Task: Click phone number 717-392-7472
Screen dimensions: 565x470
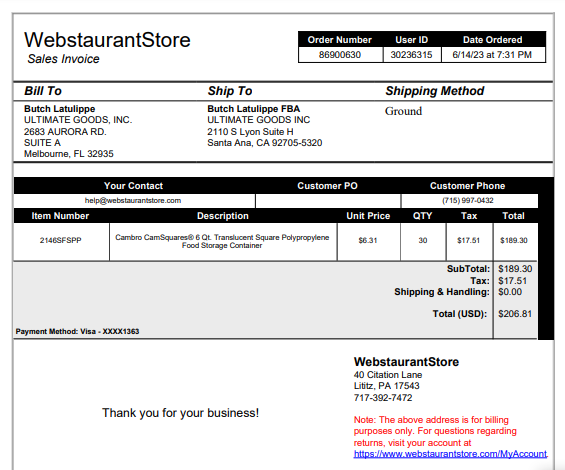Action: pyautogui.click(x=383, y=398)
